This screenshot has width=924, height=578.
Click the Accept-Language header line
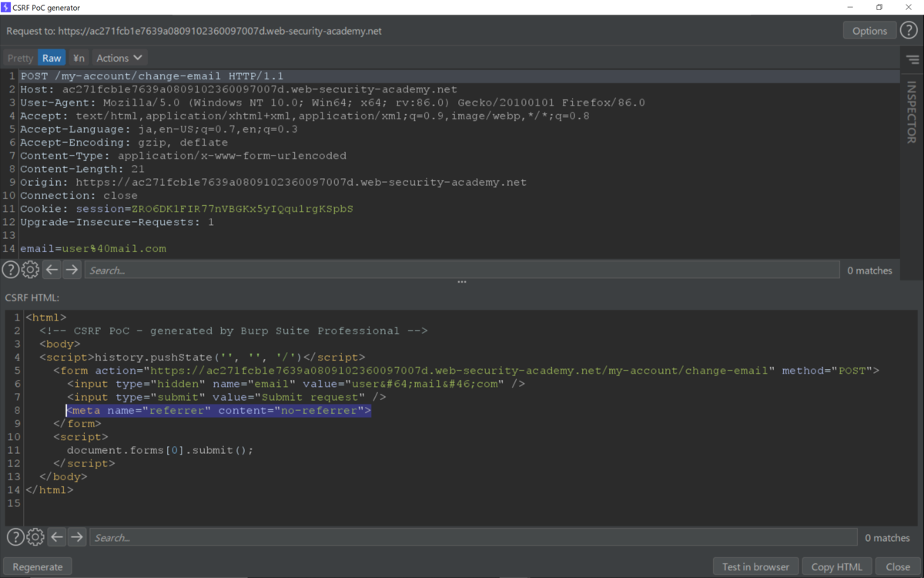coord(159,129)
